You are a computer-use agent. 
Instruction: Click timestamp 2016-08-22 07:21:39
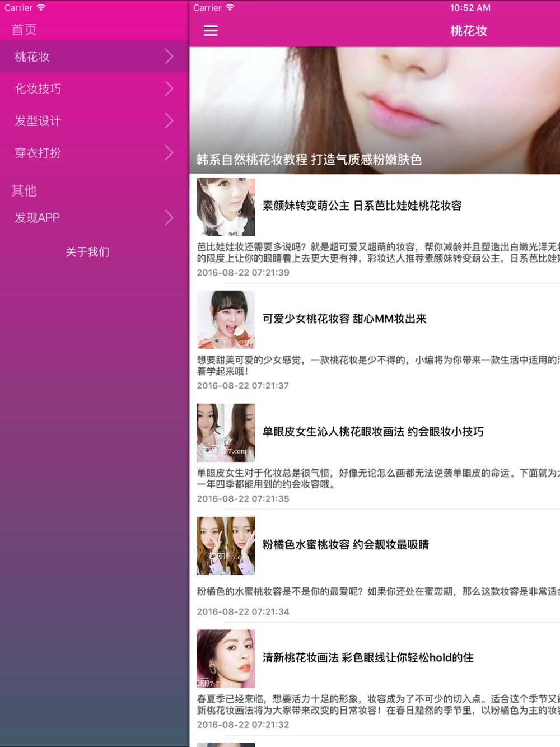click(x=243, y=273)
